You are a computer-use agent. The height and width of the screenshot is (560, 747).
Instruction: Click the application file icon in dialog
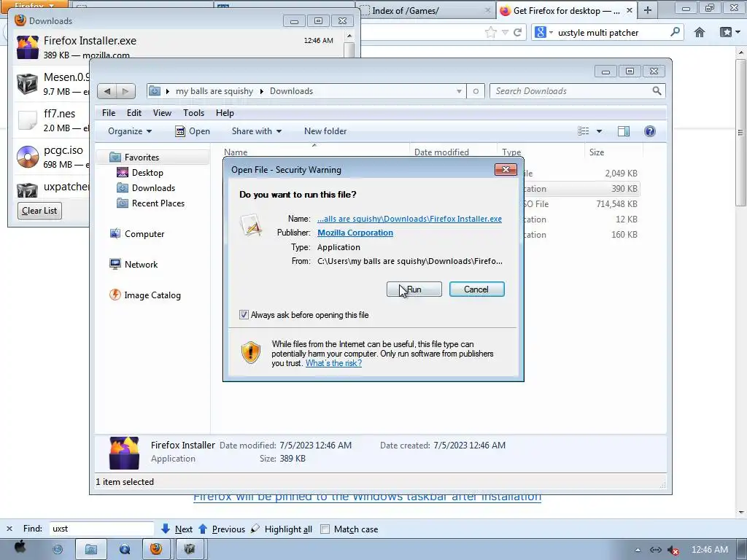tap(251, 225)
